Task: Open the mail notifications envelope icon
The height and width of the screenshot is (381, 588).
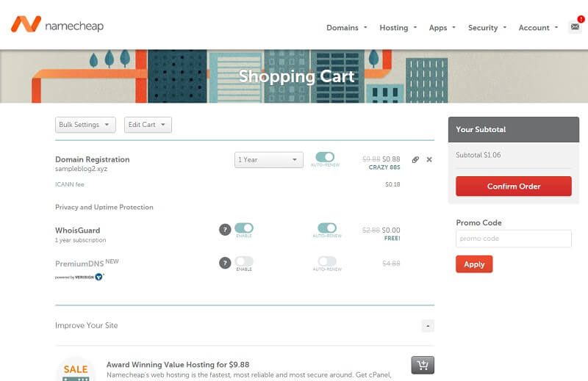Action: coord(575,26)
